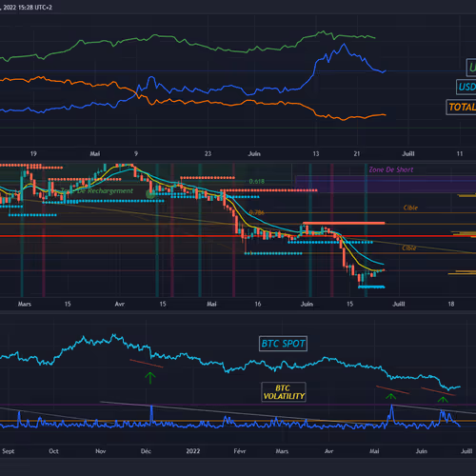The width and height of the screenshot is (476, 476).
Task: Click the 23 label on top chart time axis
Action: (208, 154)
